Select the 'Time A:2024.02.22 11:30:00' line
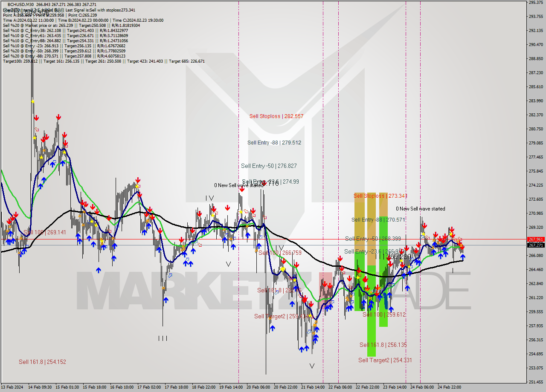The image size is (546, 392). click(28, 20)
